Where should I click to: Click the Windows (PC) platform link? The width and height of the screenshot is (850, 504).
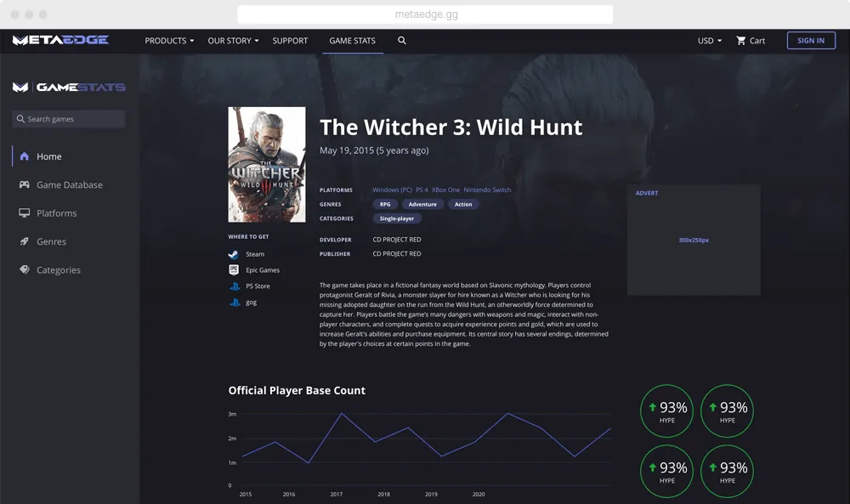pyautogui.click(x=392, y=190)
